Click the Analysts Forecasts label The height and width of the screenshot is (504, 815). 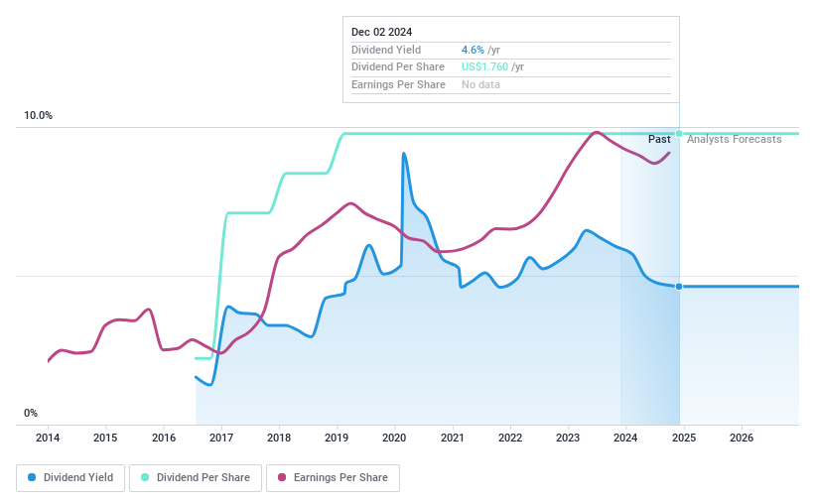tap(734, 140)
